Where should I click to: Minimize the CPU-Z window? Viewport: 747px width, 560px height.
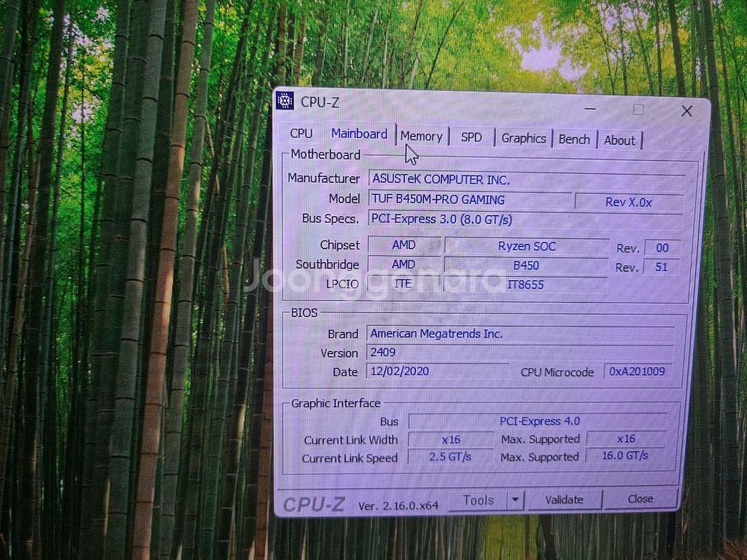tap(590, 109)
